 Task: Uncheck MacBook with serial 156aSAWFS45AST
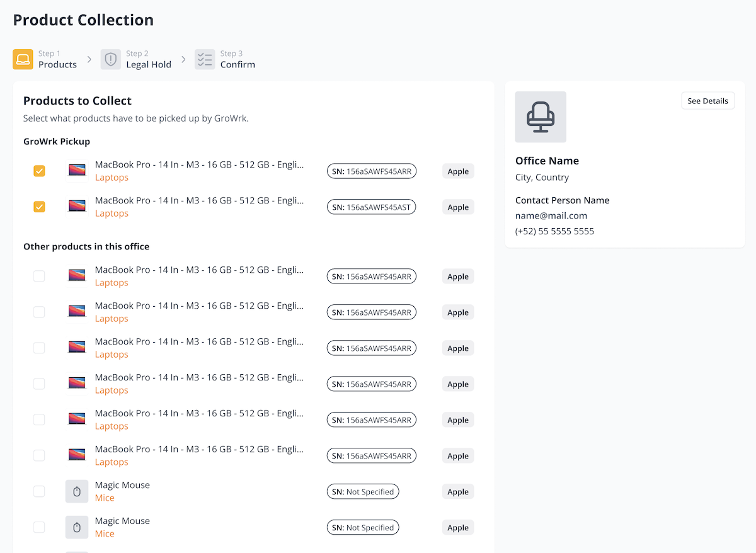39,207
